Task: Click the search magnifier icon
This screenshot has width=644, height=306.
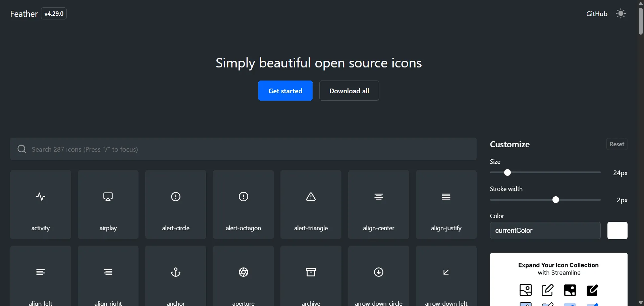Action: (22, 149)
